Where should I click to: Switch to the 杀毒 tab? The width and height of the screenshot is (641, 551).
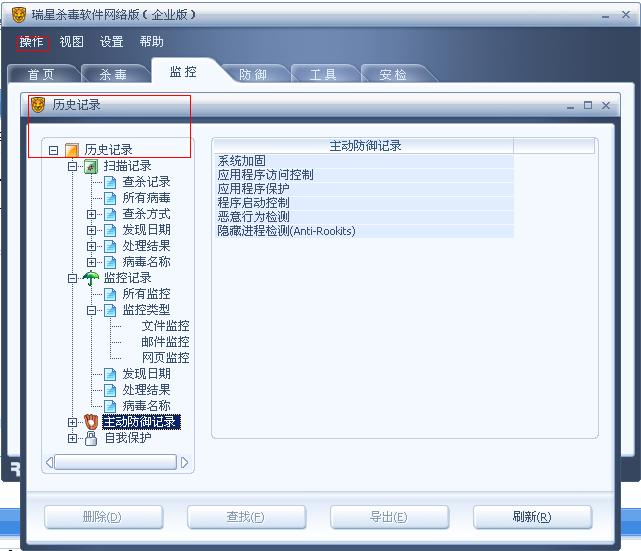[x=113, y=74]
